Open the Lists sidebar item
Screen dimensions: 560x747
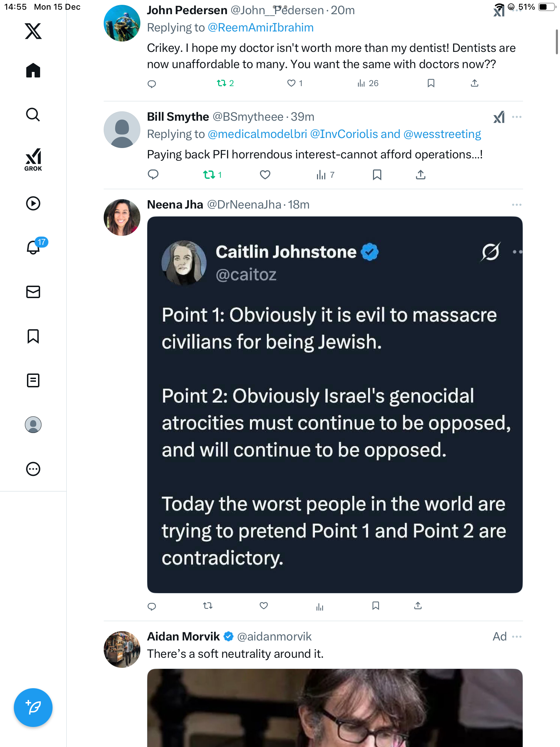(x=33, y=380)
